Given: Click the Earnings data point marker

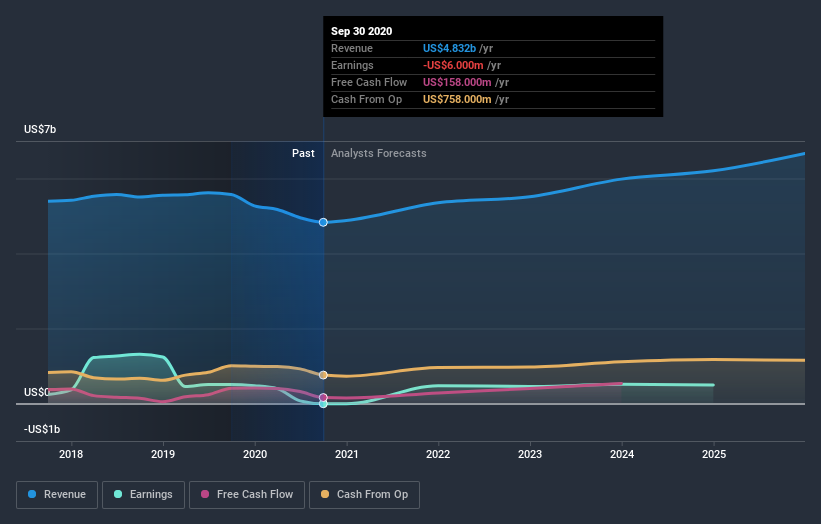Looking at the screenshot, I should [x=323, y=404].
